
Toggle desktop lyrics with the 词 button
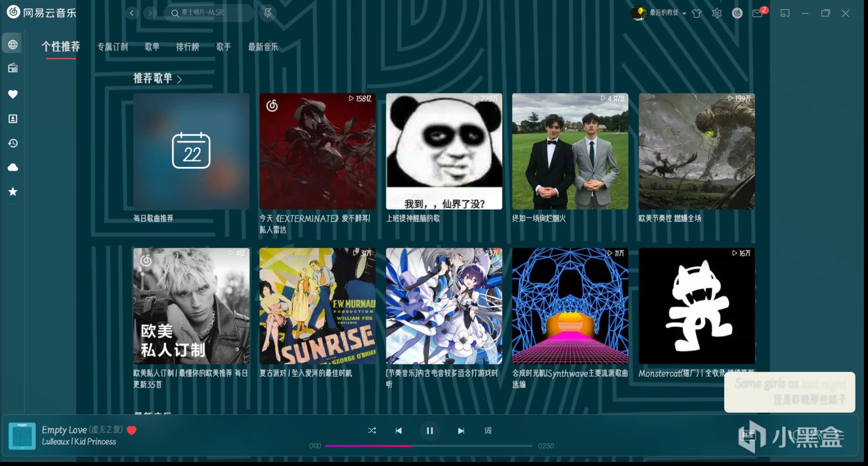point(488,431)
